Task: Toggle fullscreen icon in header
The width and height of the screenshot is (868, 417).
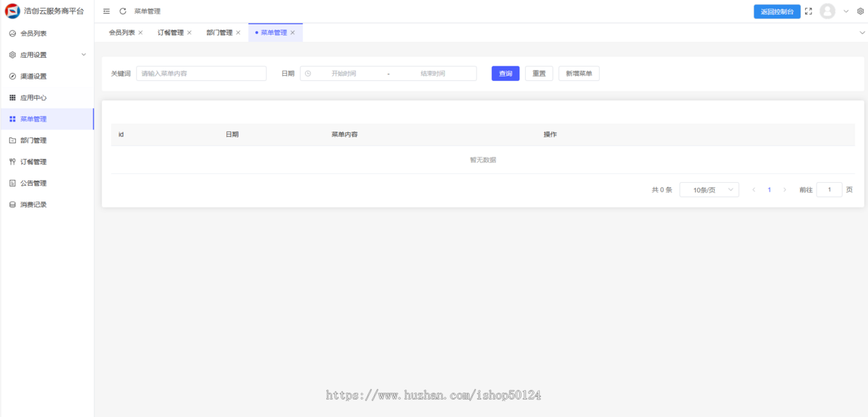Action: [x=809, y=12]
